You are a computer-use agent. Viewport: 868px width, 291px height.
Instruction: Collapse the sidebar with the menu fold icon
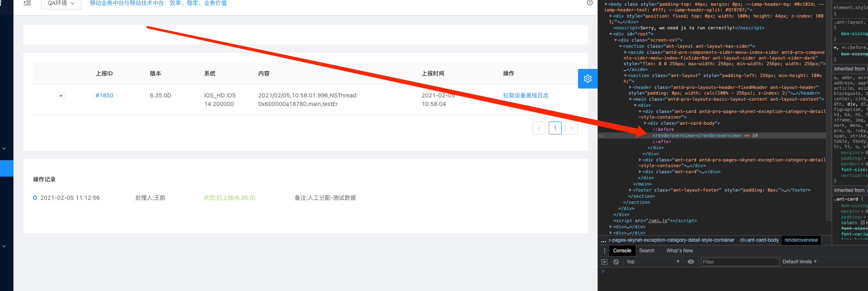click(27, 3)
